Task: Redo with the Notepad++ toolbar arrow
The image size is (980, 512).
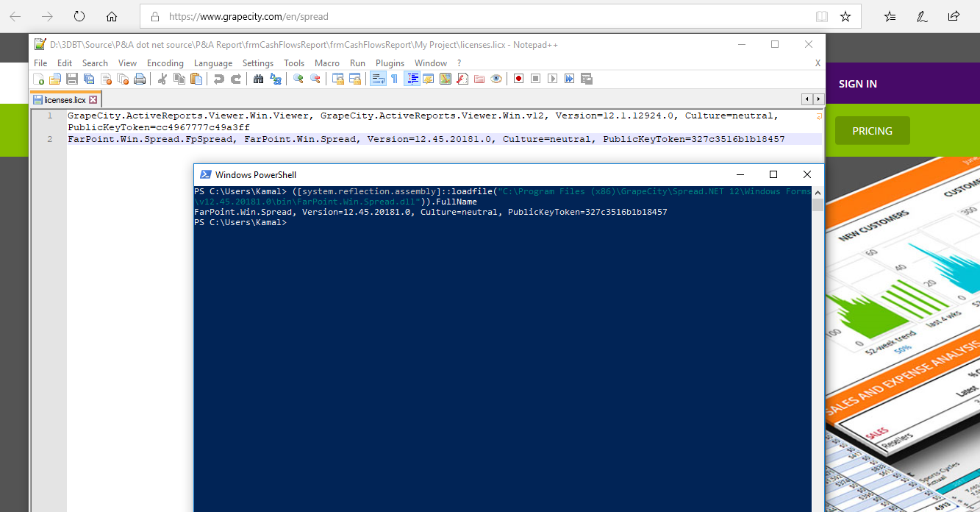Action: pos(236,79)
